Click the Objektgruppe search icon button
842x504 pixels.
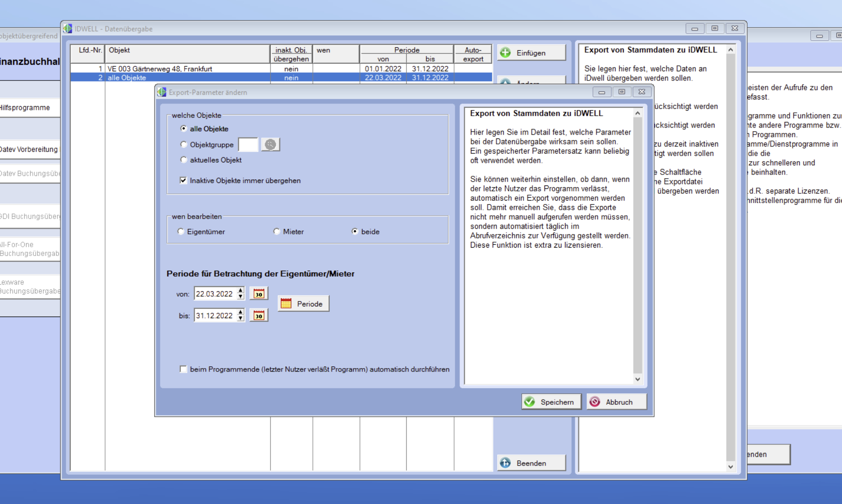pyautogui.click(x=270, y=144)
